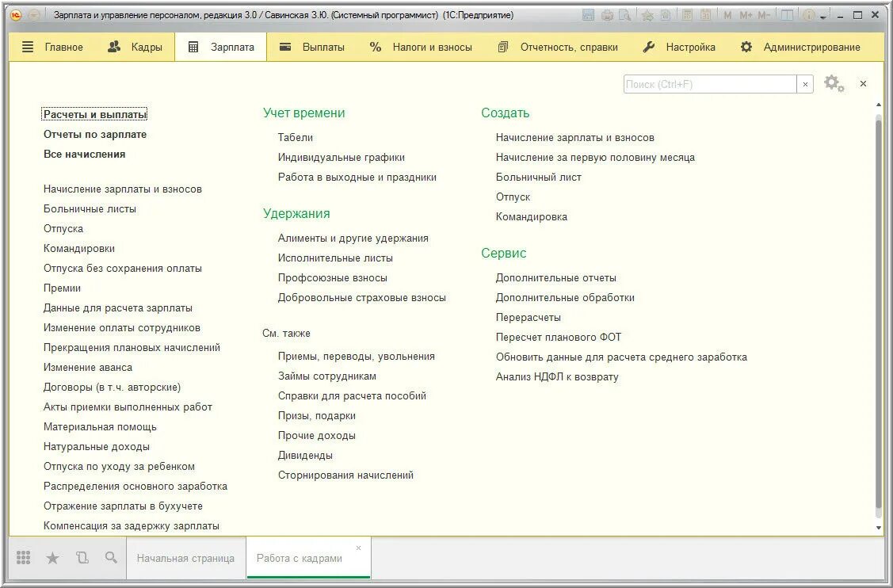The height and width of the screenshot is (588, 893).
Task: Open the Настройка section
Action: tap(679, 48)
